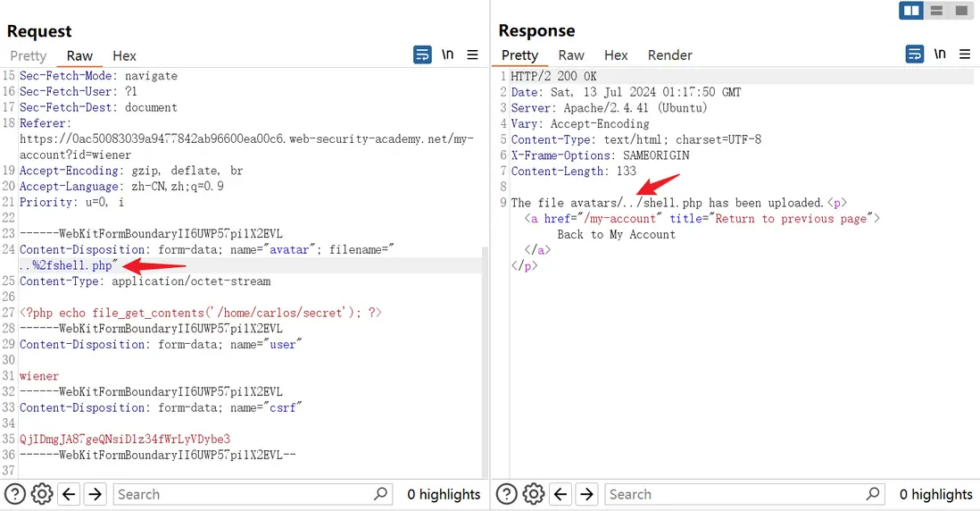Switch Request view to Raw tab
The width and height of the screenshot is (980, 511).
79,55
